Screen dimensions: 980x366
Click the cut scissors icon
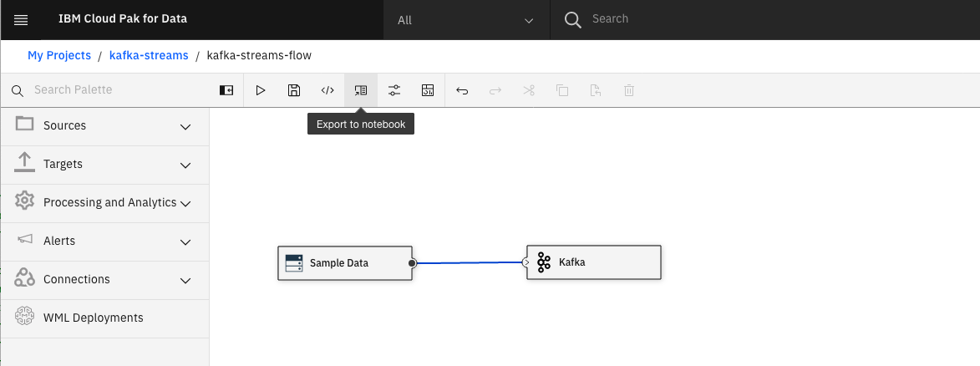(x=529, y=91)
